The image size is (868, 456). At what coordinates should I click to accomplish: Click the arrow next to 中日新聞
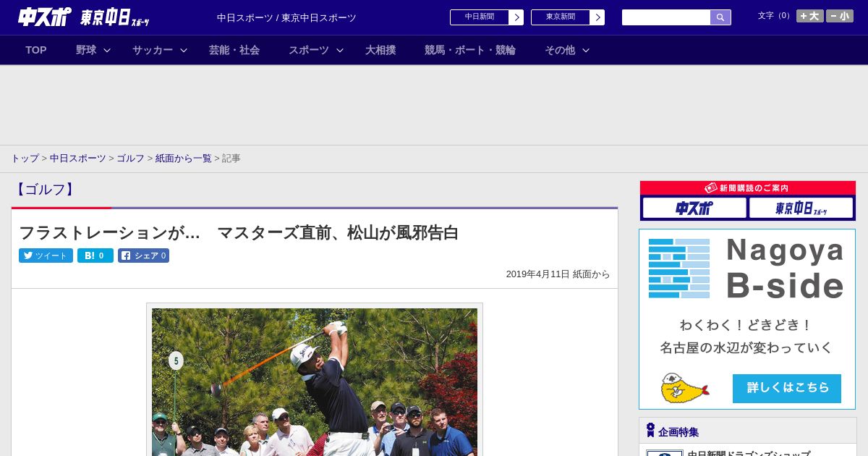(516, 17)
